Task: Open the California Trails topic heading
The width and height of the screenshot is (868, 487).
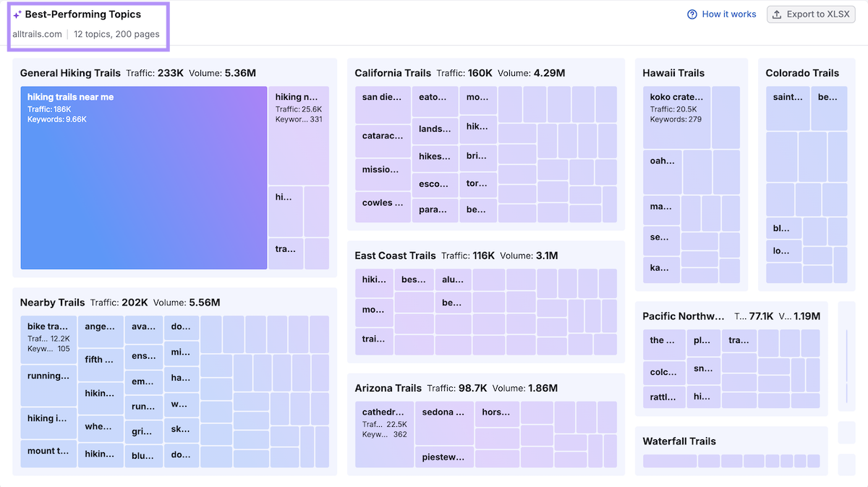Action: point(393,73)
